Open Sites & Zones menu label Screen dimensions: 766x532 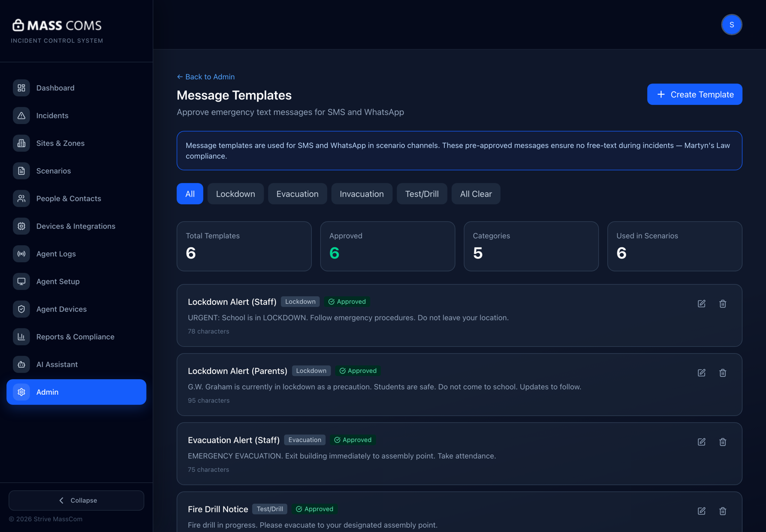pos(61,143)
